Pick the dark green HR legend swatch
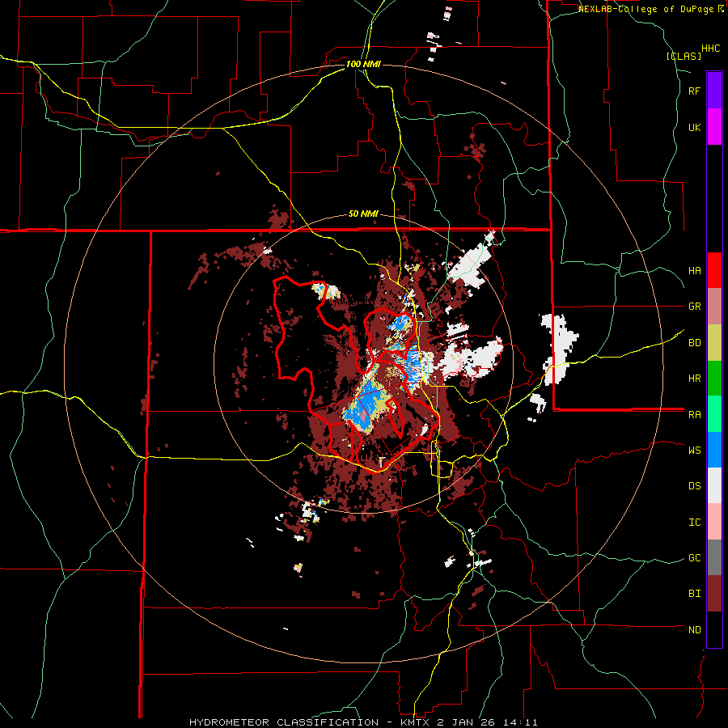The width and height of the screenshot is (728, 728). point(714,378)
